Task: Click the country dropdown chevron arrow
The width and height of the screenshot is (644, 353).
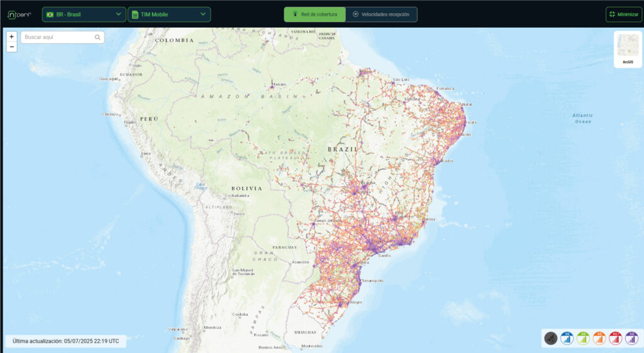Action: pyautogui.click(x=118, y=14)
